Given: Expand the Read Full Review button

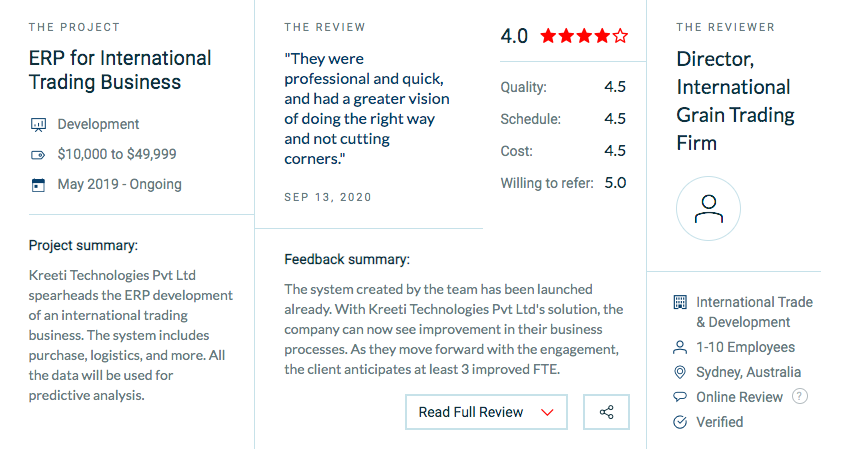Looking at the screenshot, I should (x=486, y=412).
